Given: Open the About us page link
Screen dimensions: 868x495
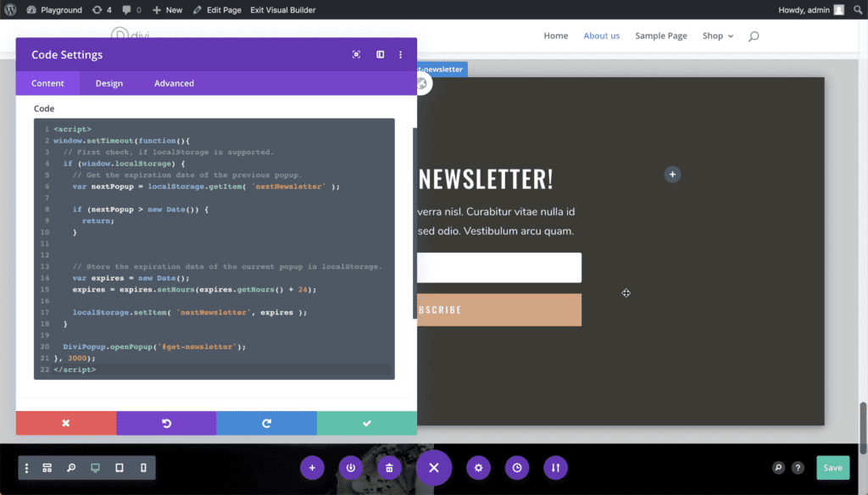Looking at the screenshot, I should (x=601, y=36).
